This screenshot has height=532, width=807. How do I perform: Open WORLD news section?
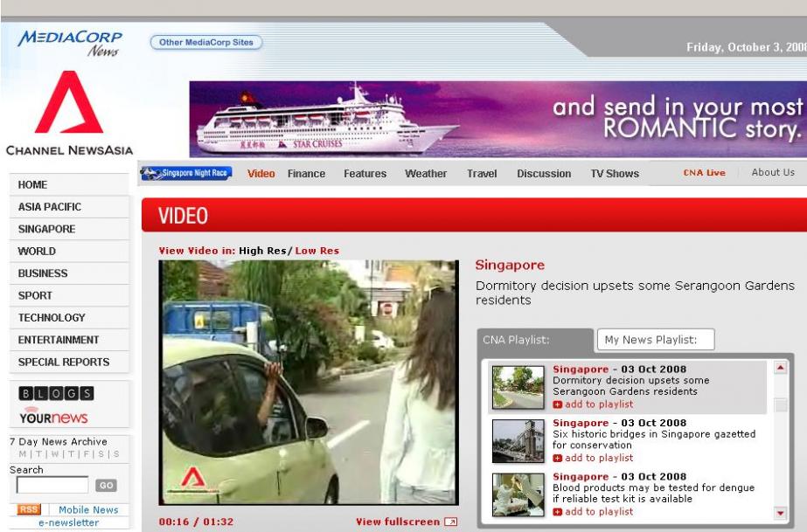point(69,251)
